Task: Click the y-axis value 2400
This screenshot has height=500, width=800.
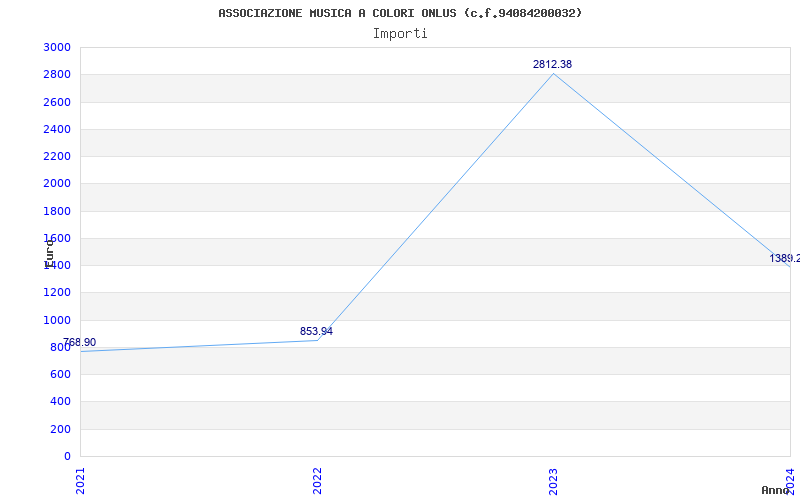Action: pyautogui.click(x=57, y=129)
